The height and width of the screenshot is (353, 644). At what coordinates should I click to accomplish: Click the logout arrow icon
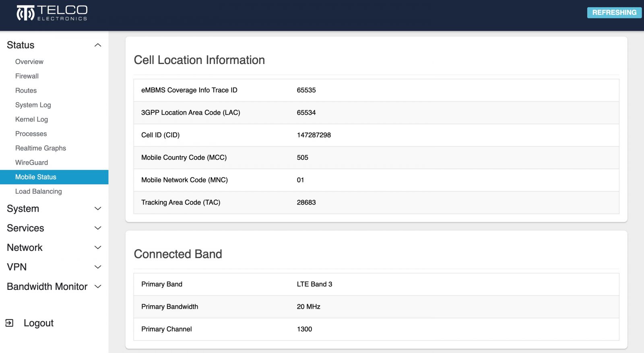click(x=9, y=323)
